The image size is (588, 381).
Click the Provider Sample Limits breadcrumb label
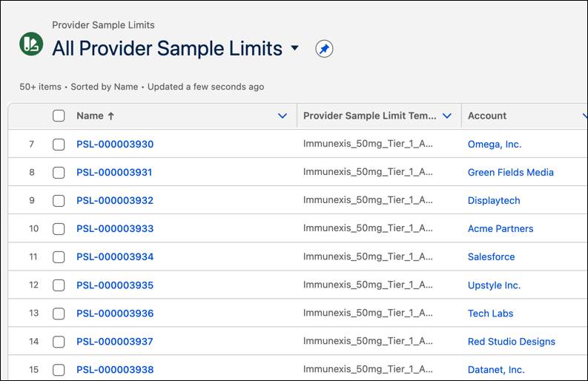(103, 25)
